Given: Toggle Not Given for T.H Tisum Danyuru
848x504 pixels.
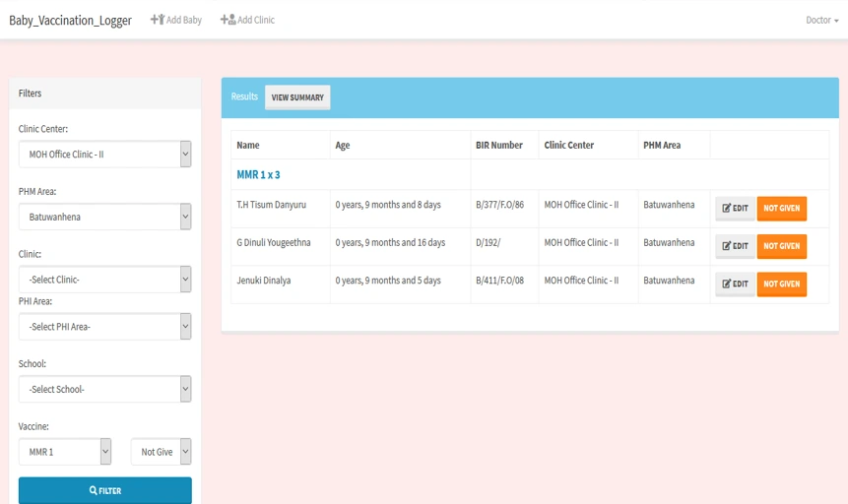Looking at the screenshot, I should pos(781,209).
